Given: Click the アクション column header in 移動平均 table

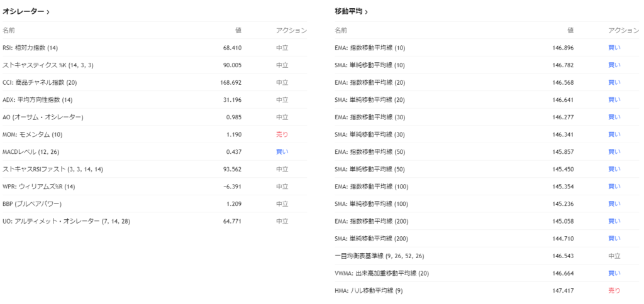Looking at the screenshot, I should pyautogui.click(x=623, y=30).
